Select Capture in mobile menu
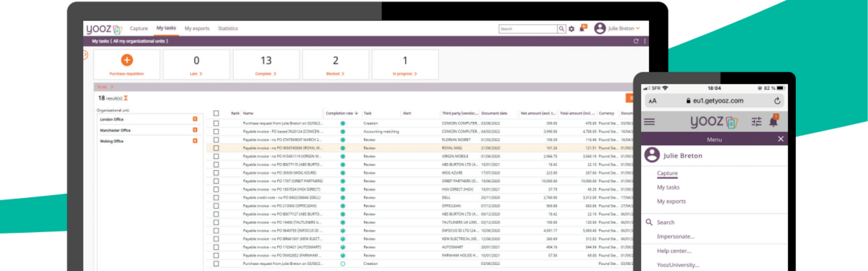The image size is (868, 271). click(x=667, y=173)
